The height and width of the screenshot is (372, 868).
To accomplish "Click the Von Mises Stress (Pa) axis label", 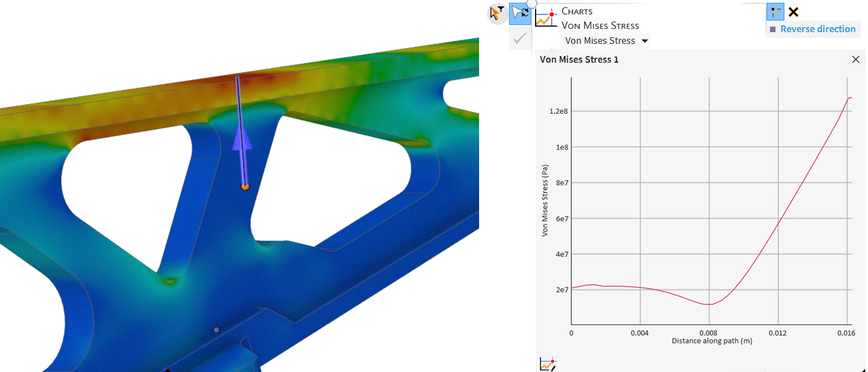I will tap(545, 201).
